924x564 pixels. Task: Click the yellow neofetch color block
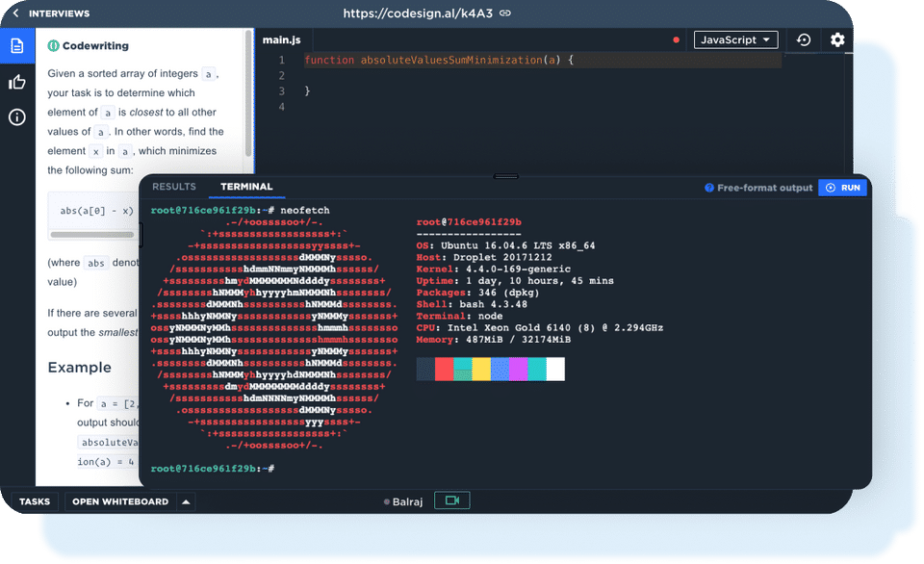(481, 369)
